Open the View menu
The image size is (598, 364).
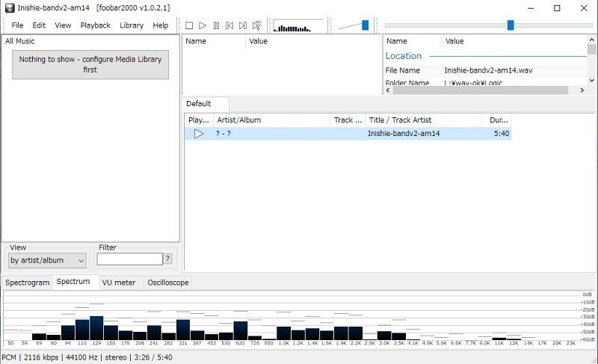tap(63, 25)
